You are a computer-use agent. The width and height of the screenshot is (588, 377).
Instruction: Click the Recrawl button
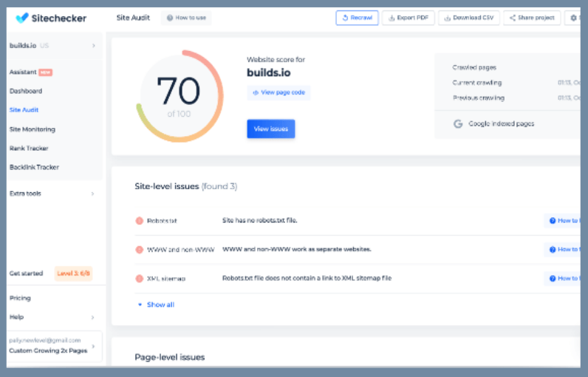[357, 18]
